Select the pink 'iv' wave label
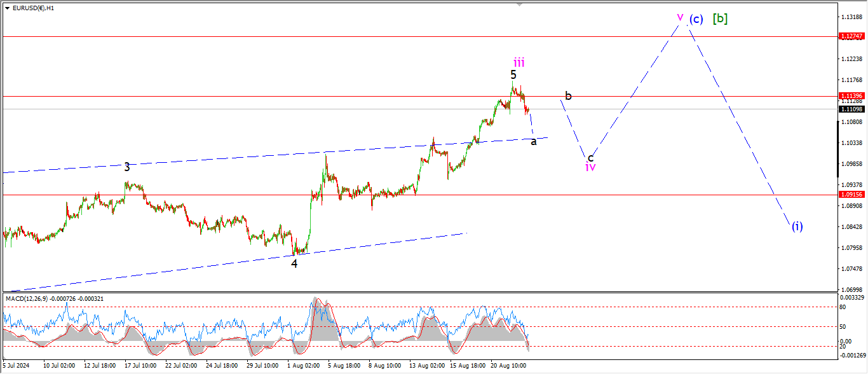868x374 pixels. 590,167
